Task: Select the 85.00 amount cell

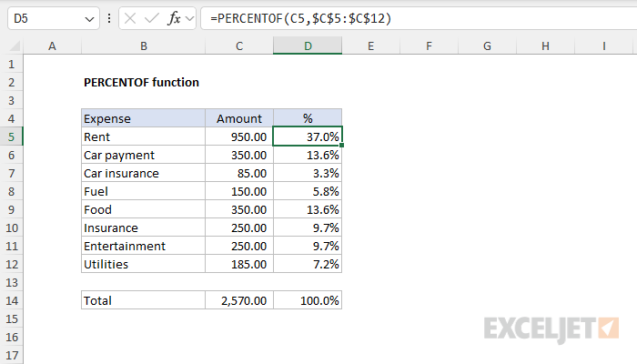Action: coord(239,173)
